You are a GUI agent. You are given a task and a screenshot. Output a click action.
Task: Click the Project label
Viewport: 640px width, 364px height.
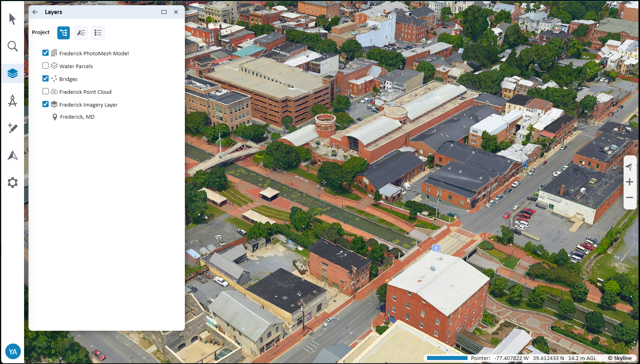[x=41, y=32]
